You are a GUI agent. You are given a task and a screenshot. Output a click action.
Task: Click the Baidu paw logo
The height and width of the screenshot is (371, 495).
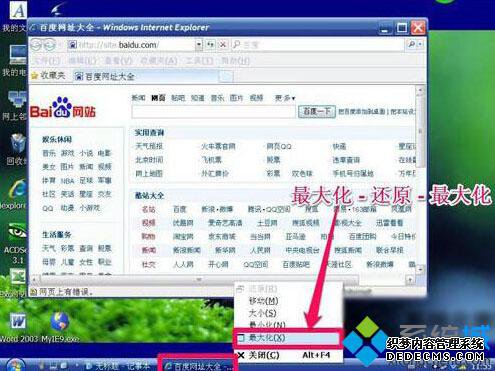pos(63,108)
